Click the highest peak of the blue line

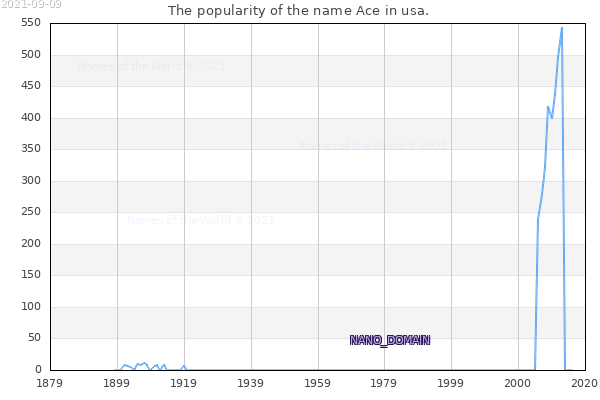click(562, 28)
